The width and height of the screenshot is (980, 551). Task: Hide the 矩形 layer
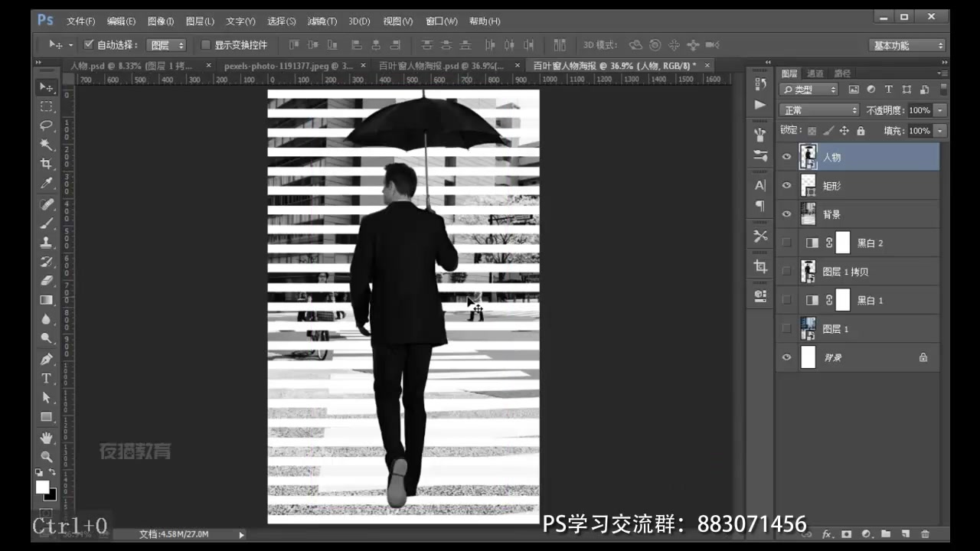coord(786,185)
